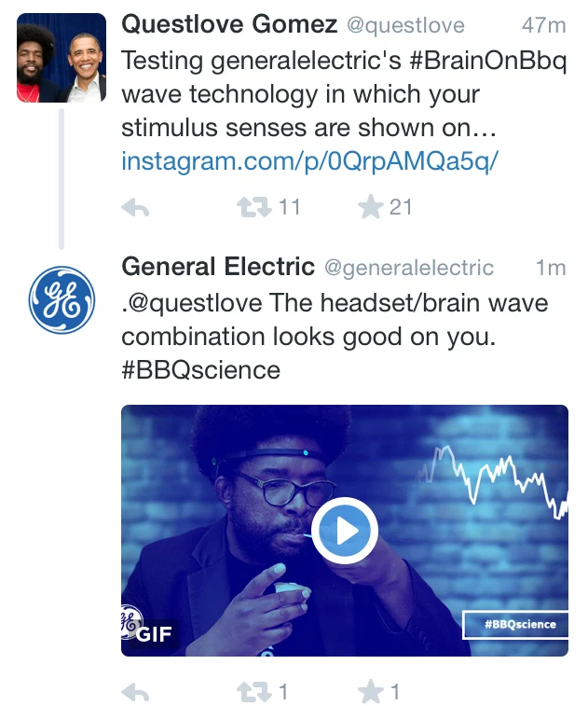
Task: Open the 1m timestamp on GE's tweet
Action: point(550,268)
